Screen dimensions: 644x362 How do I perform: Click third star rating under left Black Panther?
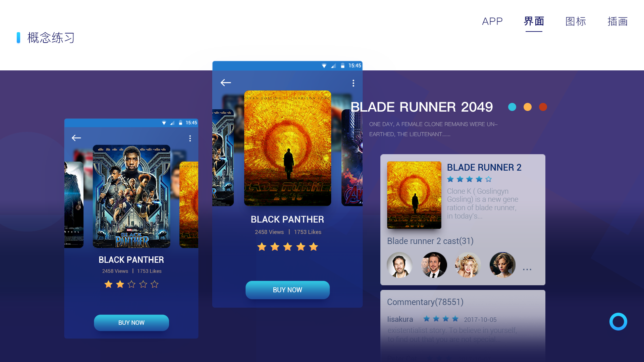tap(131, 284)
